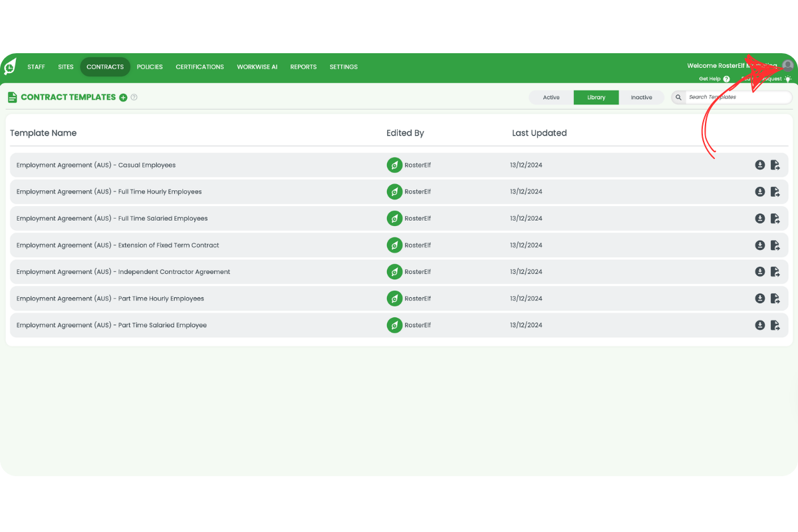
Task: Click the 13/12/2024 date in Part Time Hourly row
Action: click(x=526, y=299)
